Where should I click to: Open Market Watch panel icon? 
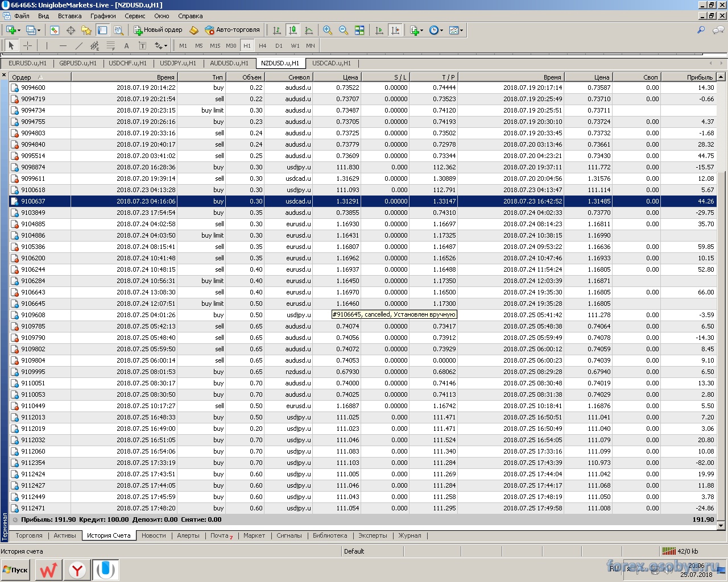coord(55,30)
